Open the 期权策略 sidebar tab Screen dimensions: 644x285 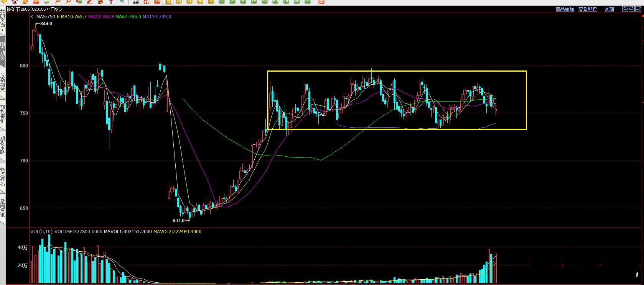click(2, 145)
